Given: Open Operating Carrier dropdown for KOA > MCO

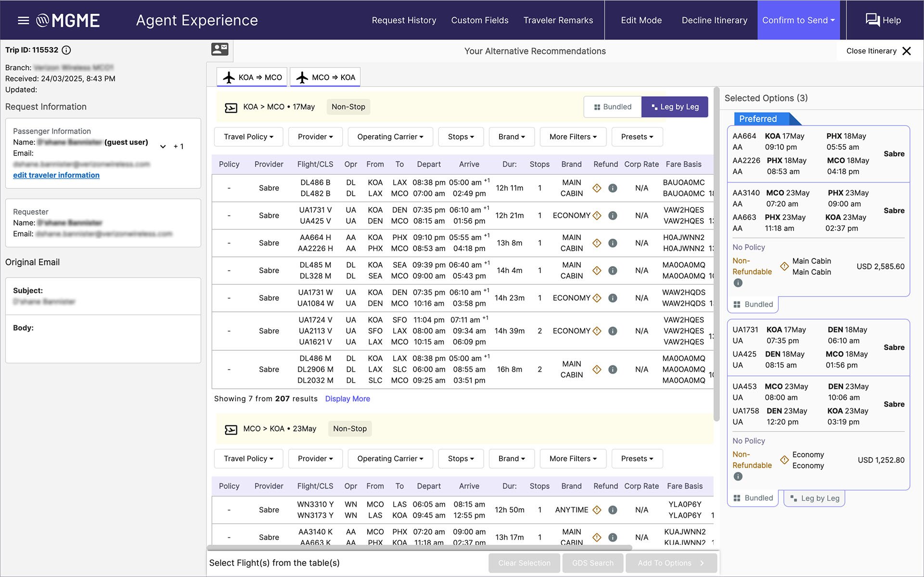Looking at the screenshot, I should [x=390, y=137].
